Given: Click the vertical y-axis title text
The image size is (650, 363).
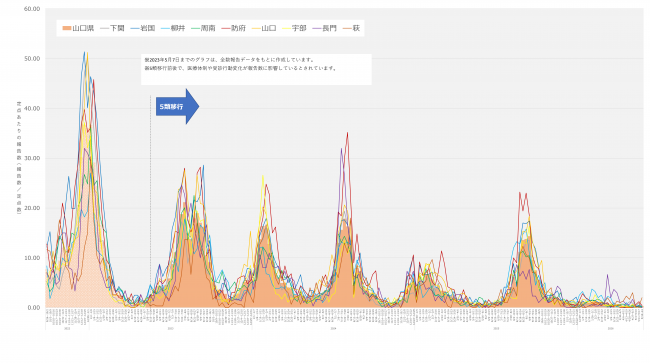Looking at the screenshot, I should tap(19, 157).
